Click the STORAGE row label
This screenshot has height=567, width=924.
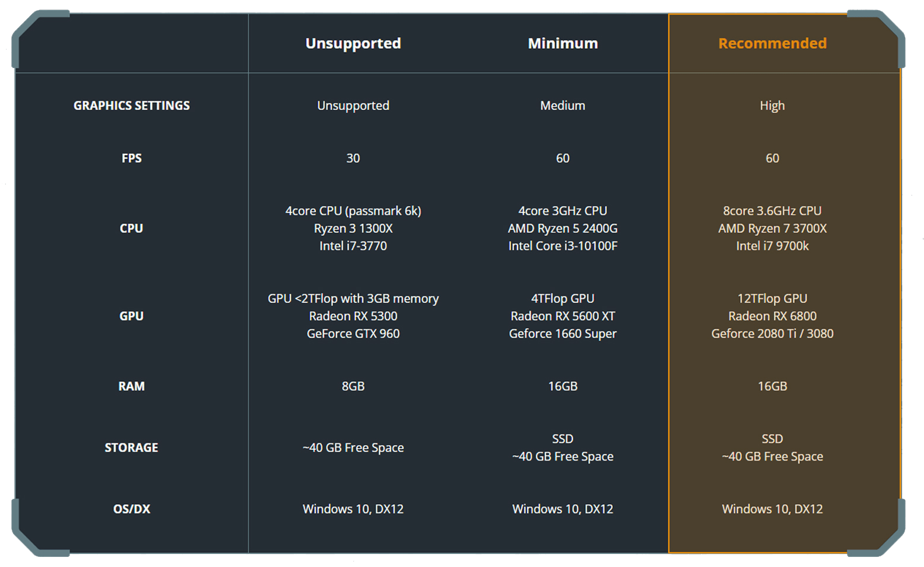pyautogui.click(x=131, y=447)
